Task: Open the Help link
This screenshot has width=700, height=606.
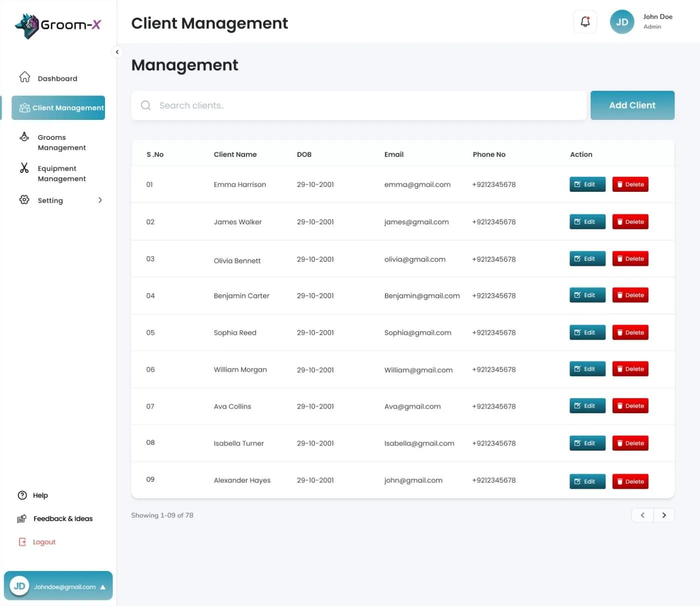Action: click(40, 496)
